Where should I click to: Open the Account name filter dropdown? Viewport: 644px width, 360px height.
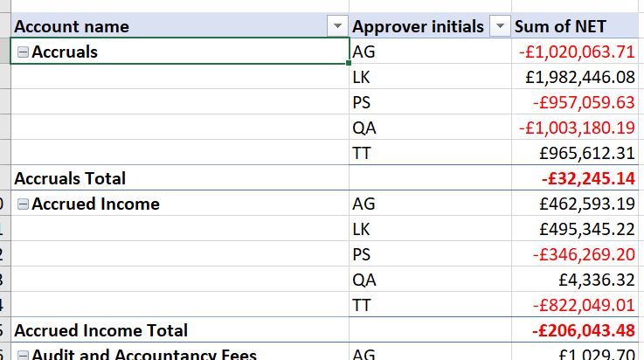(338, 27)
